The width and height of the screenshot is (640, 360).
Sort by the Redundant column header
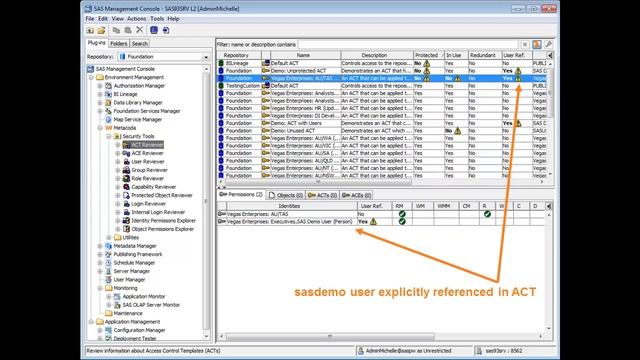click(x=485, y=55)
